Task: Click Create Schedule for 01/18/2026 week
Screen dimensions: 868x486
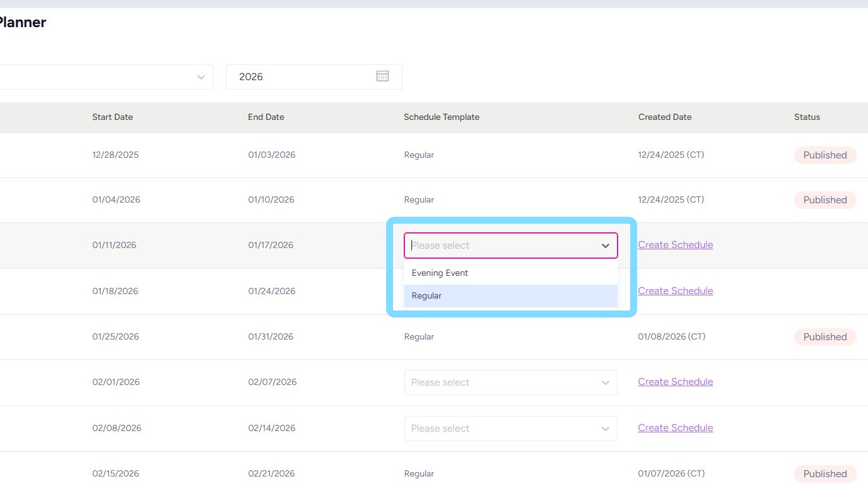Action: [675, 291]
